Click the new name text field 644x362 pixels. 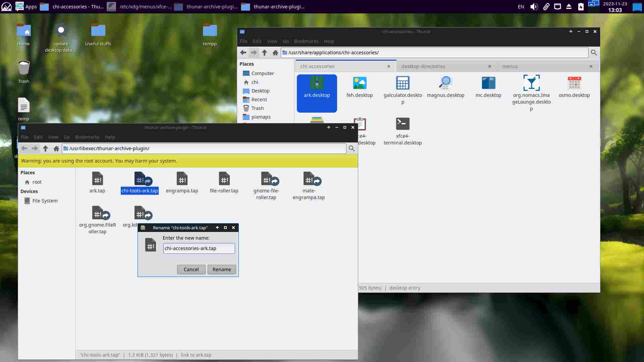199,248
